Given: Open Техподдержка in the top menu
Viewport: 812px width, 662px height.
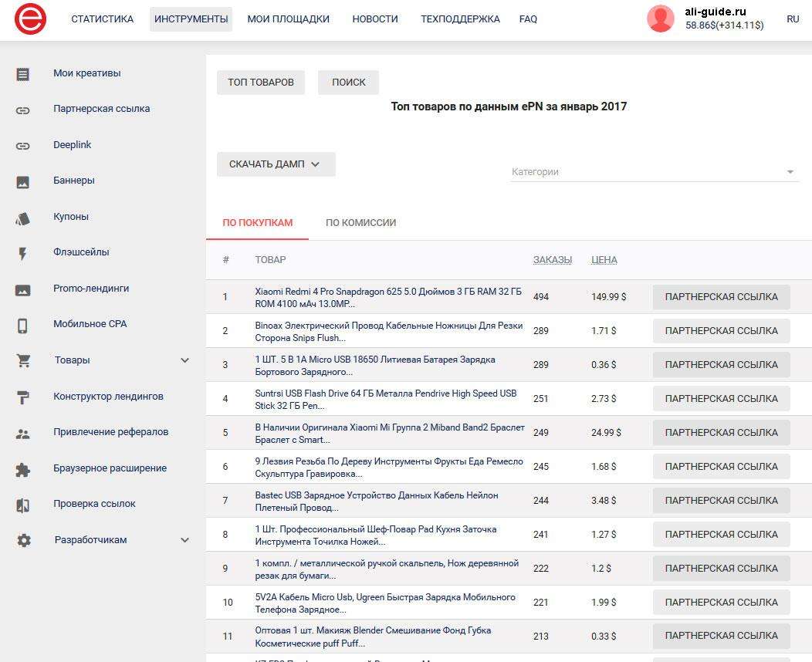Looking at the screenshot, I should pos(460,19).
